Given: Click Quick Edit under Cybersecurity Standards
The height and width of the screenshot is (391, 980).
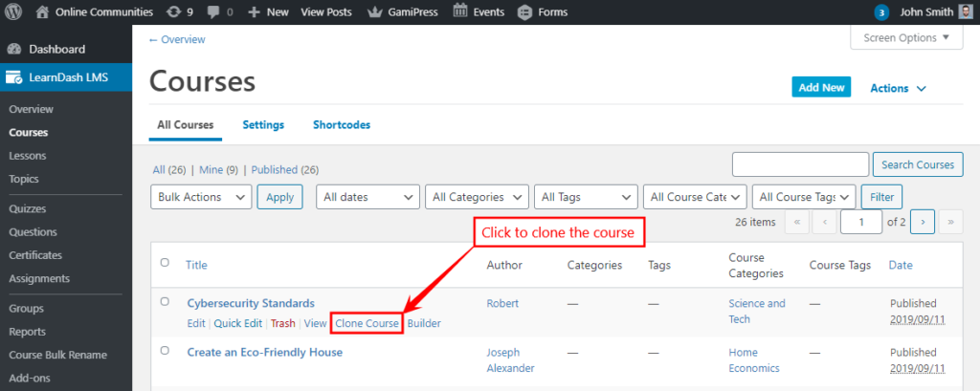Looking at the screenshot, I should (x=238, y=323).
